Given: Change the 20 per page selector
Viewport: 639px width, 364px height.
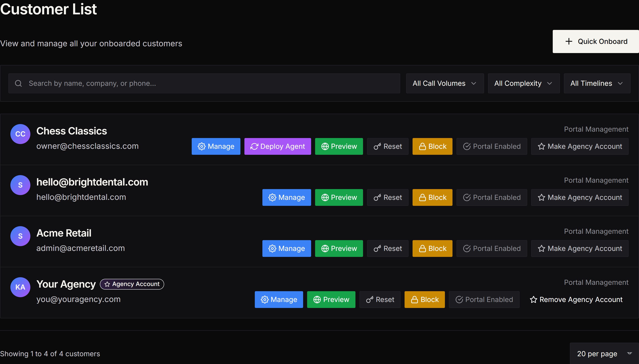Looking at the screenshot, I should point(604,353).
